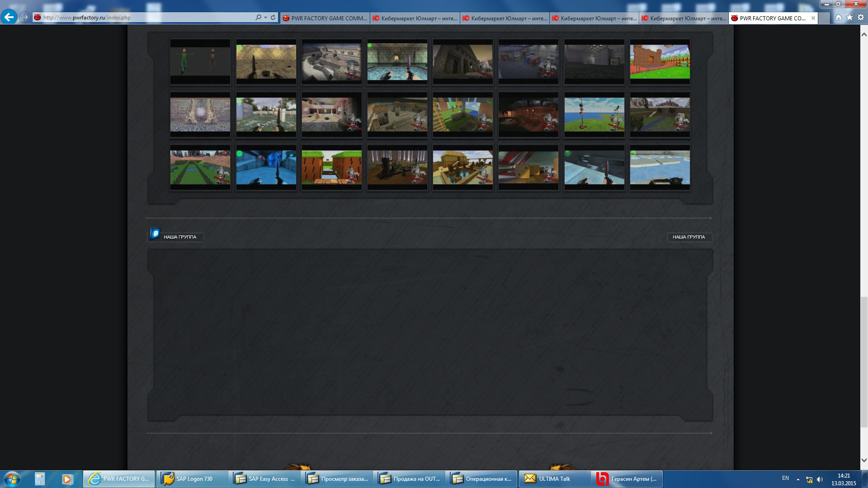Screen dimensions: 868x488
Task: Click the left НАША ГРУППА link
Action: pos(180,237)
